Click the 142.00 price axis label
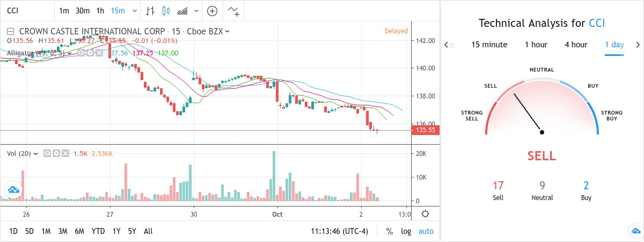 click(426, 41)
